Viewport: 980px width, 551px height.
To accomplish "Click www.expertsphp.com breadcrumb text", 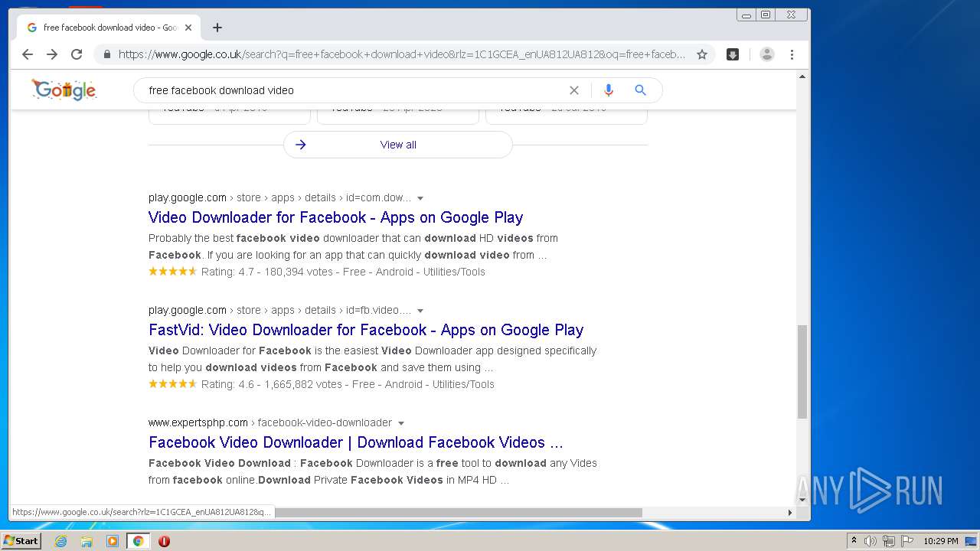I will 198,422.
